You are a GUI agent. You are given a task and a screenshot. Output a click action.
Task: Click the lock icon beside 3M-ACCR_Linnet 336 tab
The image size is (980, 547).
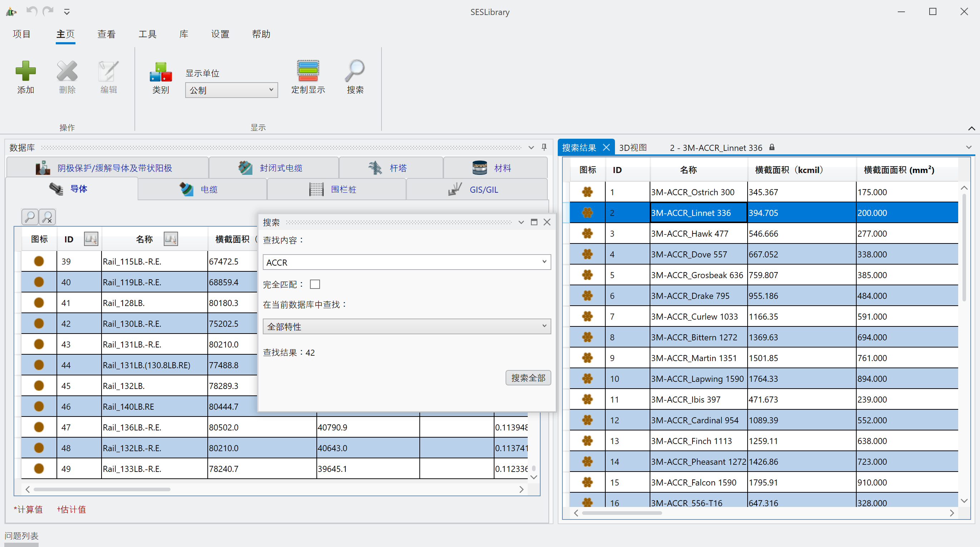pyautogui.click(x=772, y=147)
